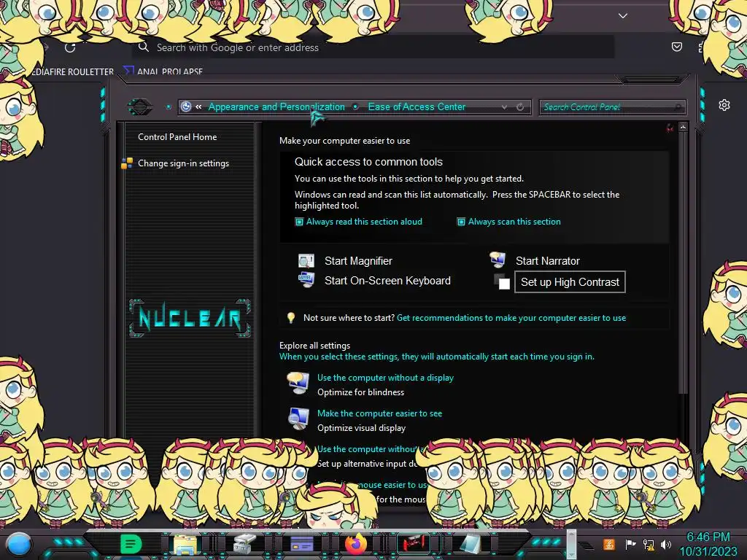
Task: Open Make the computer easier to see
Action: [x=379, y=413]
